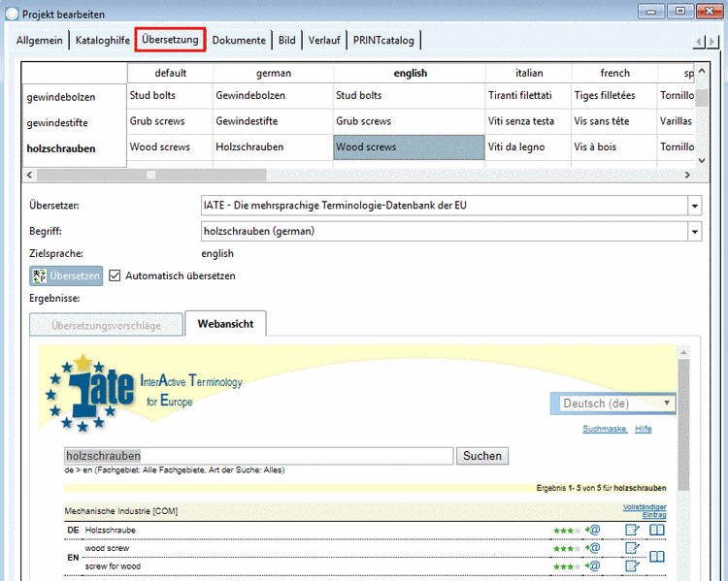Click the german column header
728x581 pixels.
(274, 74)
